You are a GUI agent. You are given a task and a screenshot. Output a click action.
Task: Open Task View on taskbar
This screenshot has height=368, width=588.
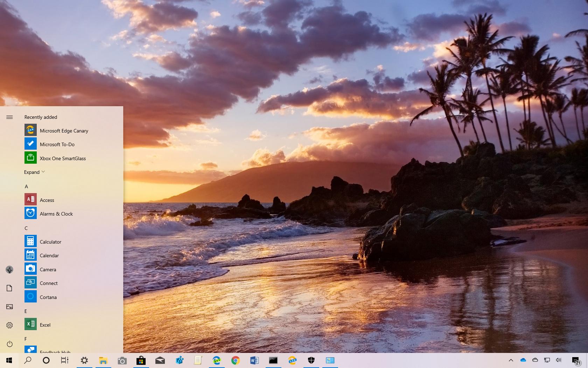(65, 360)
